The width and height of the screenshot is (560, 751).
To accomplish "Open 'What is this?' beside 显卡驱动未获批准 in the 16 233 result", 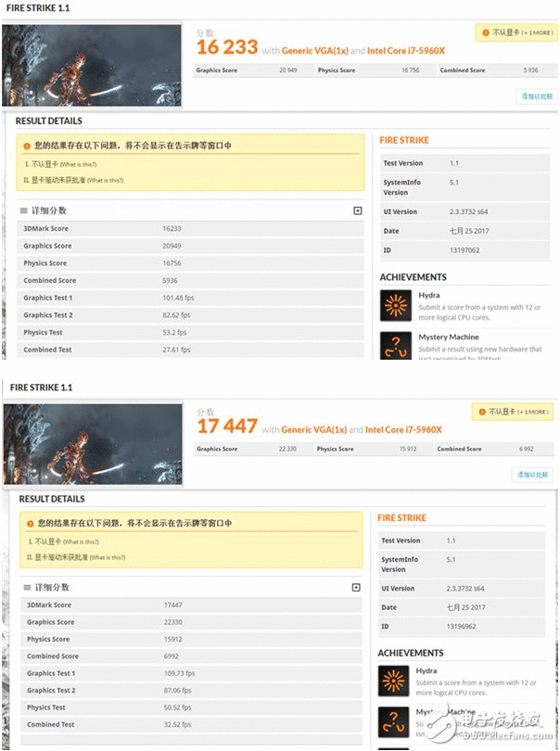I will (x=106, y=181).
